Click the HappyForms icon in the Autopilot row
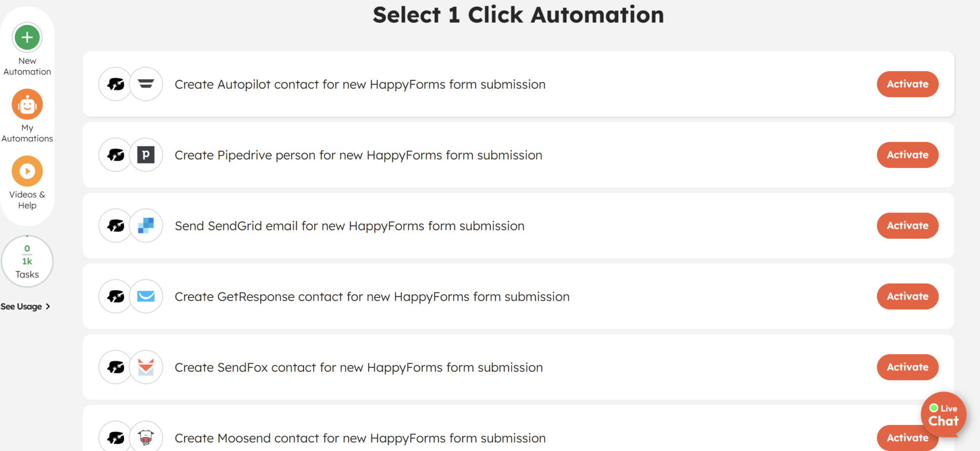980x451 pixels. click(x=115, y=84)
